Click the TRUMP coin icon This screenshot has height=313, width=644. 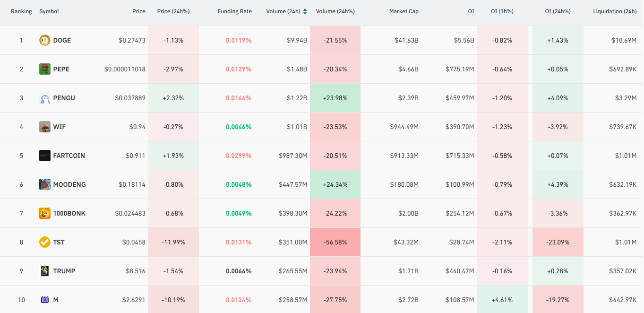click(x=45, y=271)
